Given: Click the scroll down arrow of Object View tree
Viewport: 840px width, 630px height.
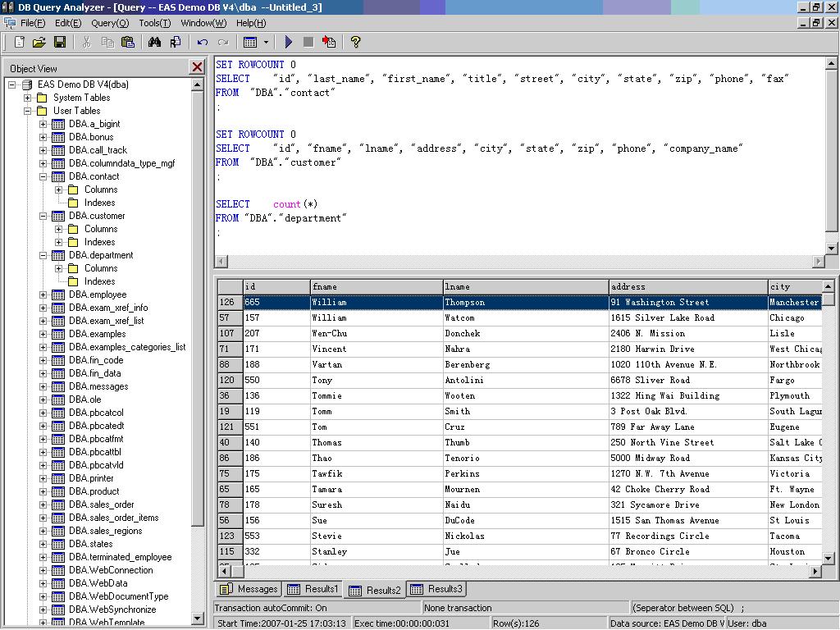Looking at the screenshot, I should [x=198, y=619].
